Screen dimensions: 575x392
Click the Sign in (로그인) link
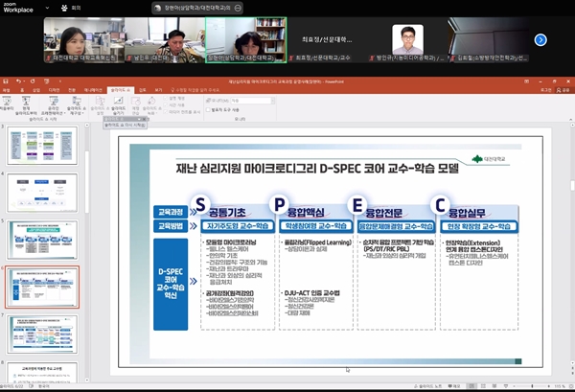coord(545,90)
